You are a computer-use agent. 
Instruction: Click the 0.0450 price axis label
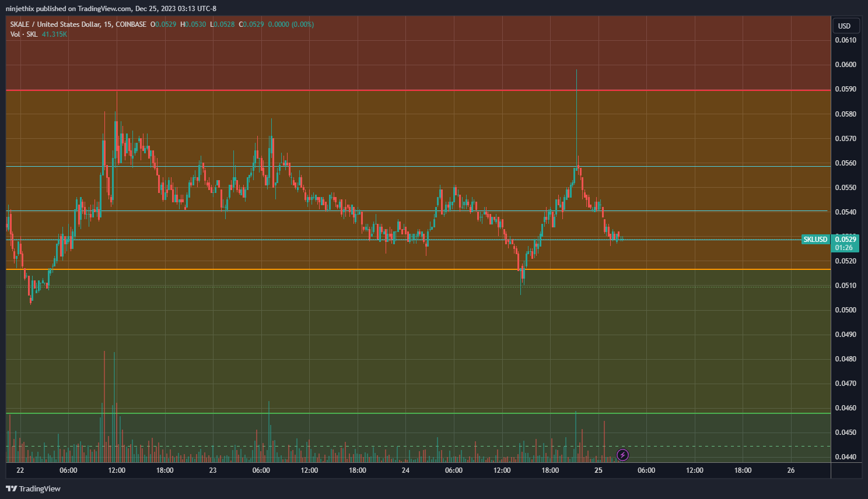pyautogui.click(x=845, y=433)
